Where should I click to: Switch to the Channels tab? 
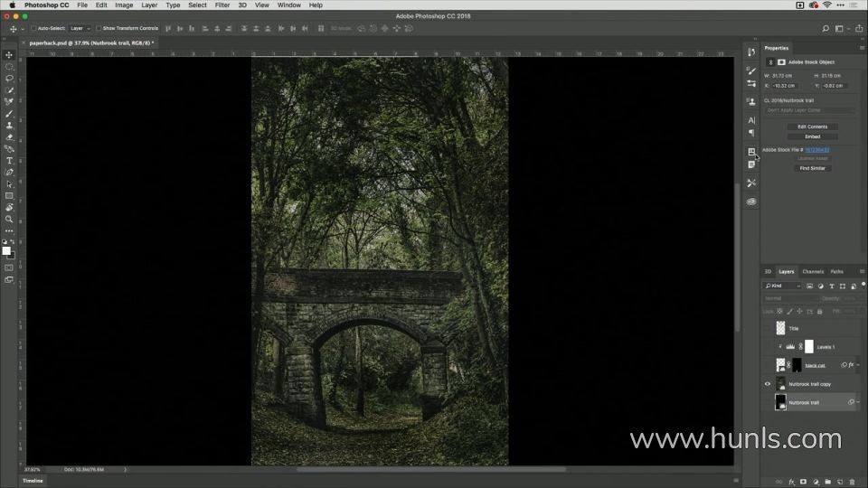(x=813, y=272)
